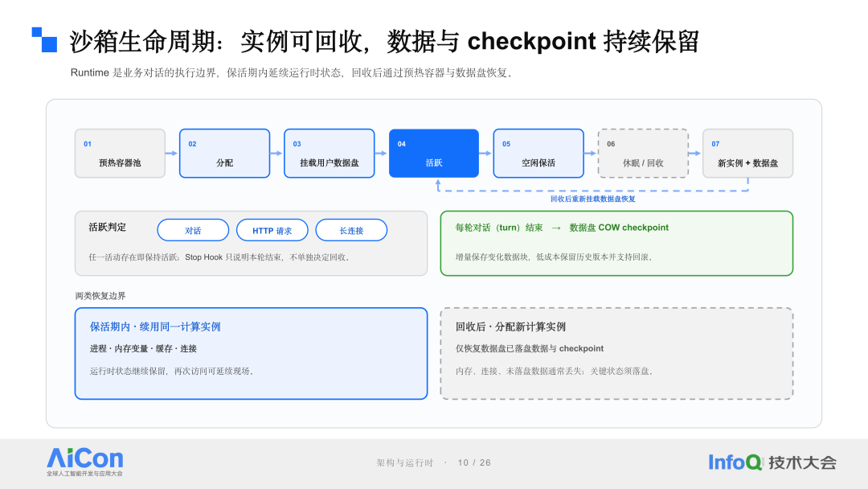Screen dimensions: 868x489
Task: Click the 活跃判定 label
Action: pos(108,227)
